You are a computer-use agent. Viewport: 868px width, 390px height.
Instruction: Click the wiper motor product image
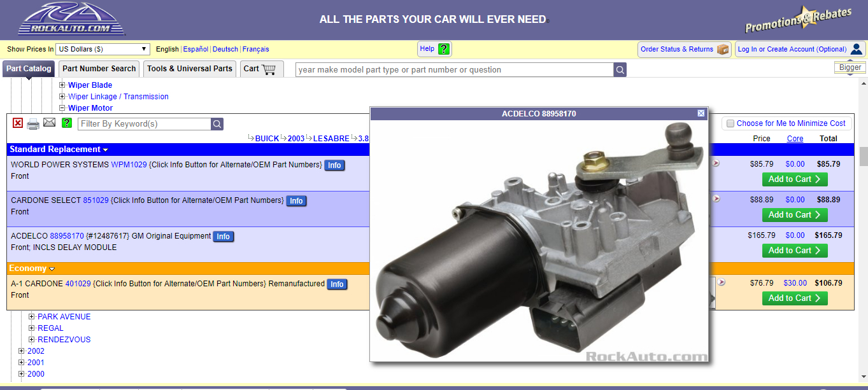click(x=539, y=240)
